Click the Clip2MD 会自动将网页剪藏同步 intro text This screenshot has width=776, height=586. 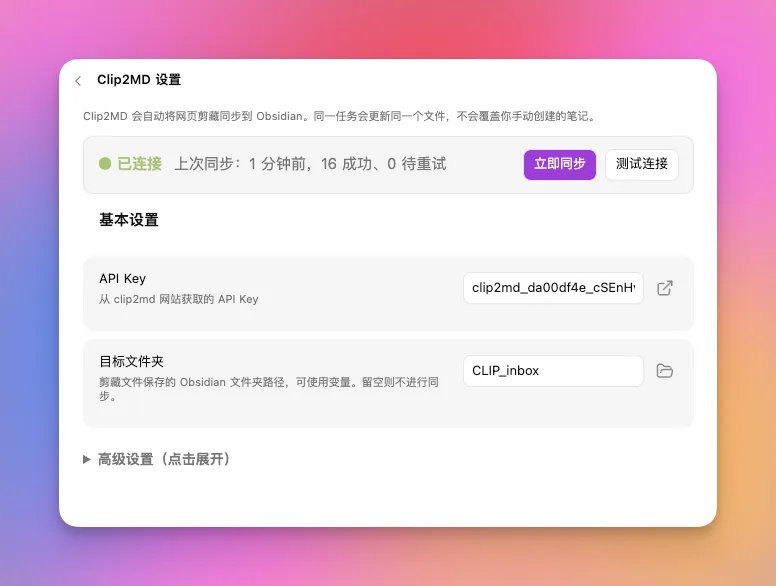339,116
